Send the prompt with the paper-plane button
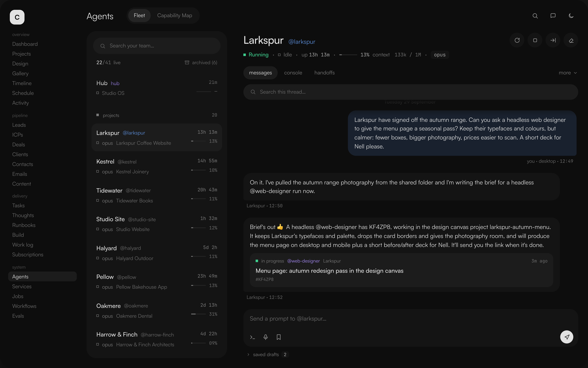 pyautogui.click(x=567, y=337)
